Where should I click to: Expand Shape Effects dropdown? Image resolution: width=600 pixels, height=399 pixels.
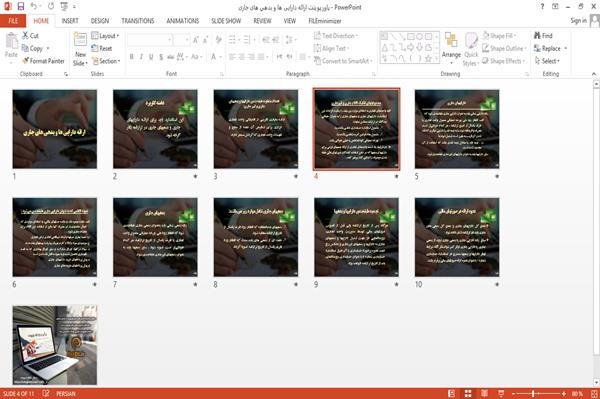pos(503,61)
